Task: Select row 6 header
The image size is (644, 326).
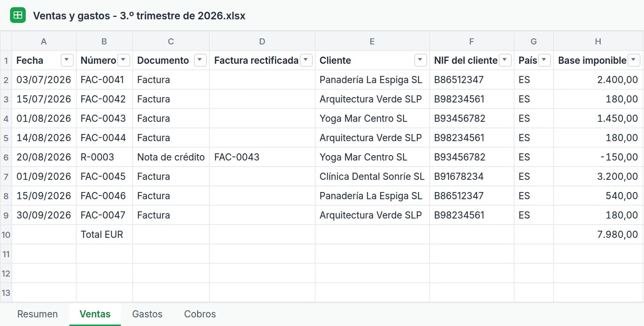Action: 6,157
